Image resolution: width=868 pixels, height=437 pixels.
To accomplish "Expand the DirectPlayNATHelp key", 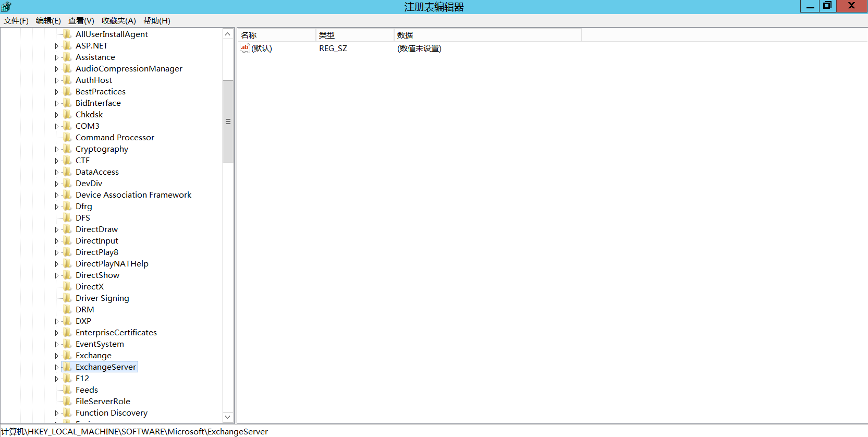I will 57,264.
